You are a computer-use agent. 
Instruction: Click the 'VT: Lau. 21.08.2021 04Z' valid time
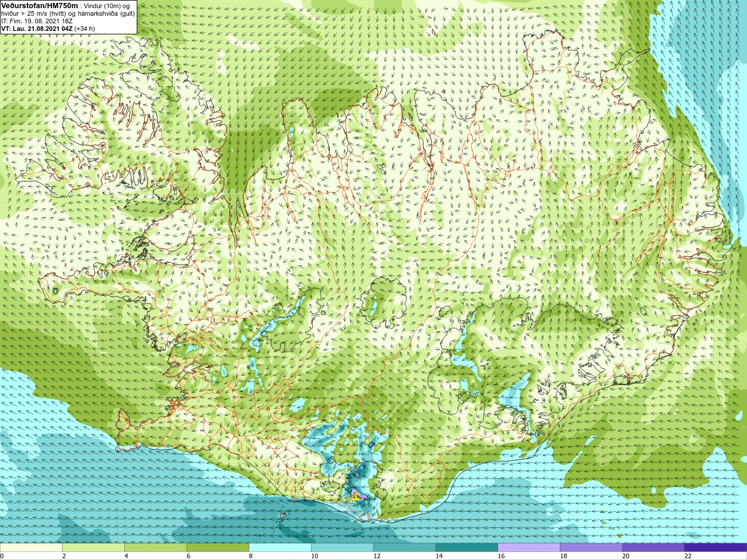(x=37, y=29)
